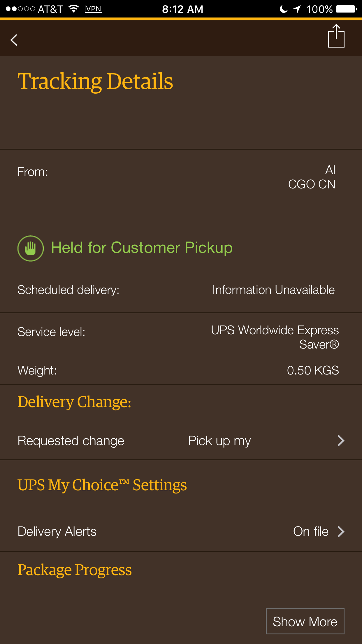Click the Show More button
This screenshot has width=362, height=644.
click(x=305, y=621)
